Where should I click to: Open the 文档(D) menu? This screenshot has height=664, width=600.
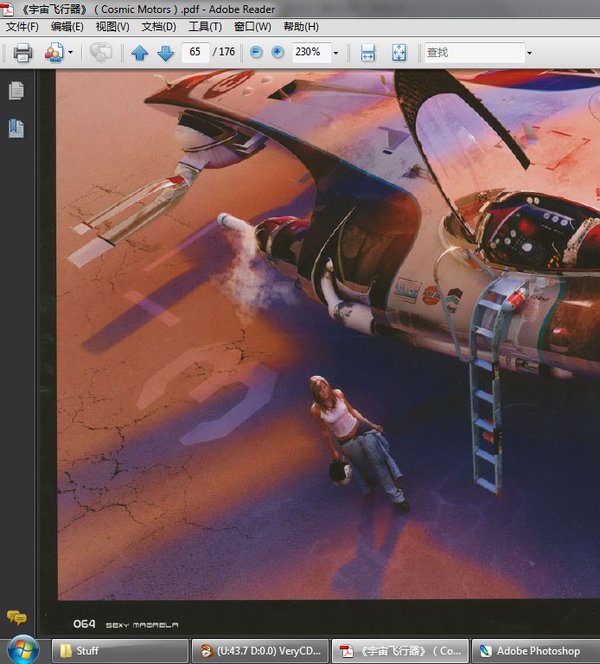(x=159, y=27)
